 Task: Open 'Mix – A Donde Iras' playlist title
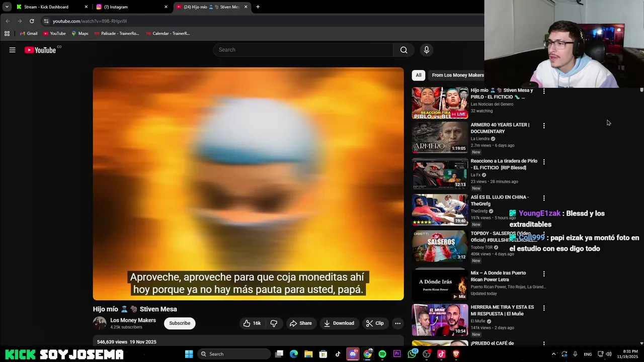498,276
